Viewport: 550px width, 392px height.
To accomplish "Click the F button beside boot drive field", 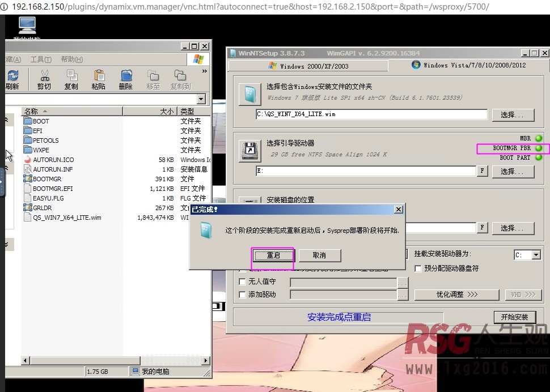I will 483,171.
